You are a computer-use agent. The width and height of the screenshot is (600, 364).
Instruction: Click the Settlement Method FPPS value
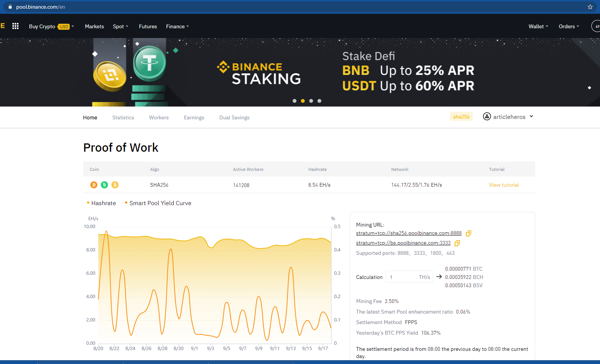pos(411,322)
